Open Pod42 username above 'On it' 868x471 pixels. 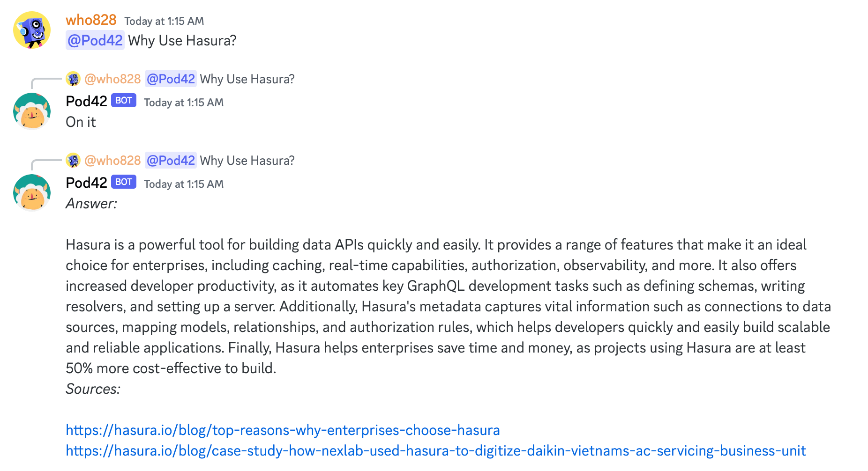pos(87,101)
